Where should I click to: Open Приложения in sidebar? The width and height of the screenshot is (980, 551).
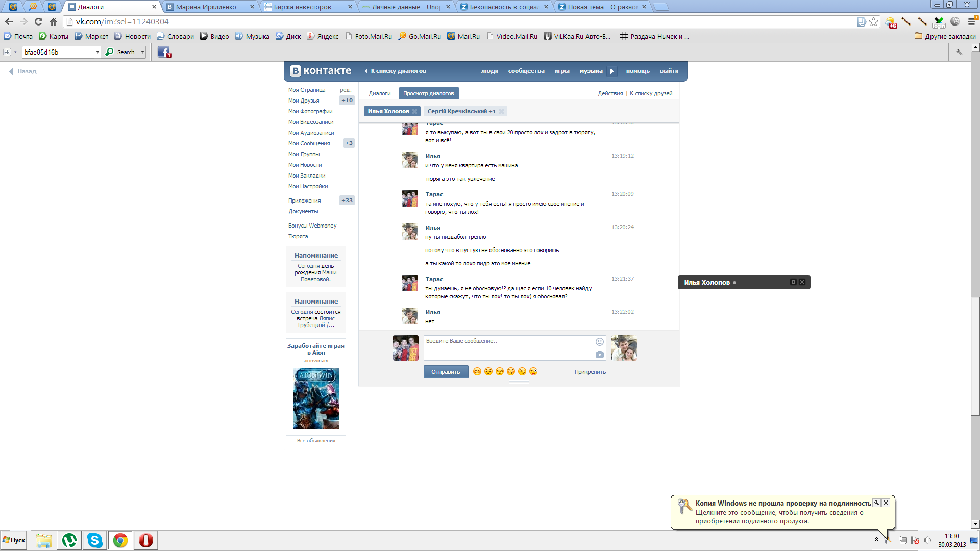pyautogui.click(x=305, y=201)
